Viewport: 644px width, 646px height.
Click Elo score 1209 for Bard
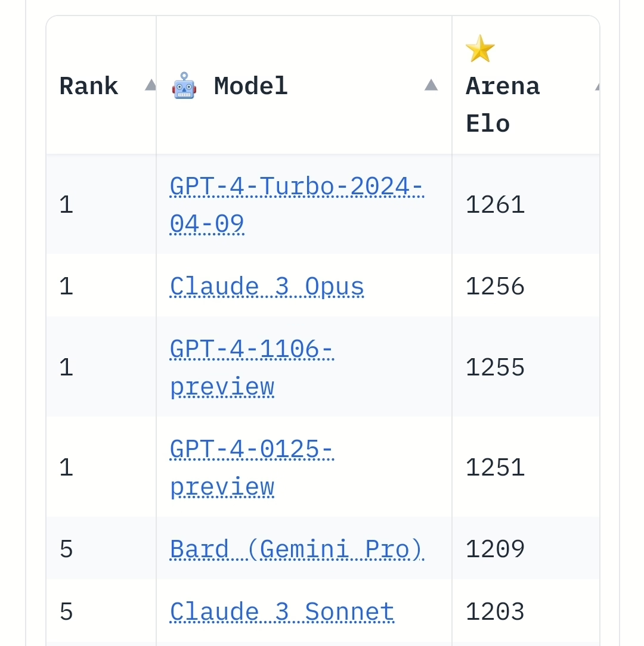[x=495, y=549]
